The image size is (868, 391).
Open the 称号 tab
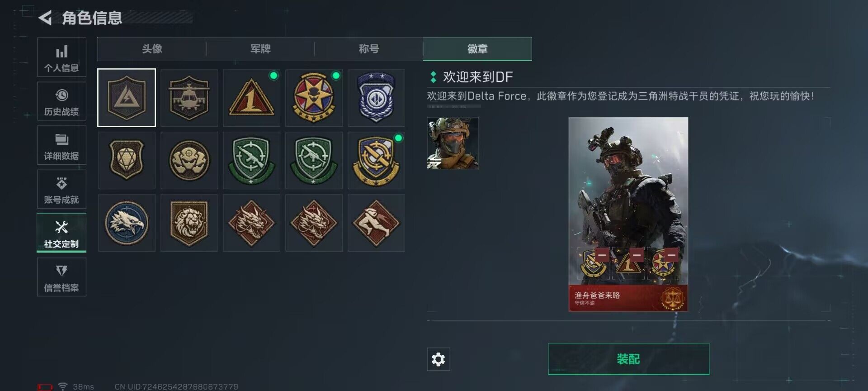point(369,49)
